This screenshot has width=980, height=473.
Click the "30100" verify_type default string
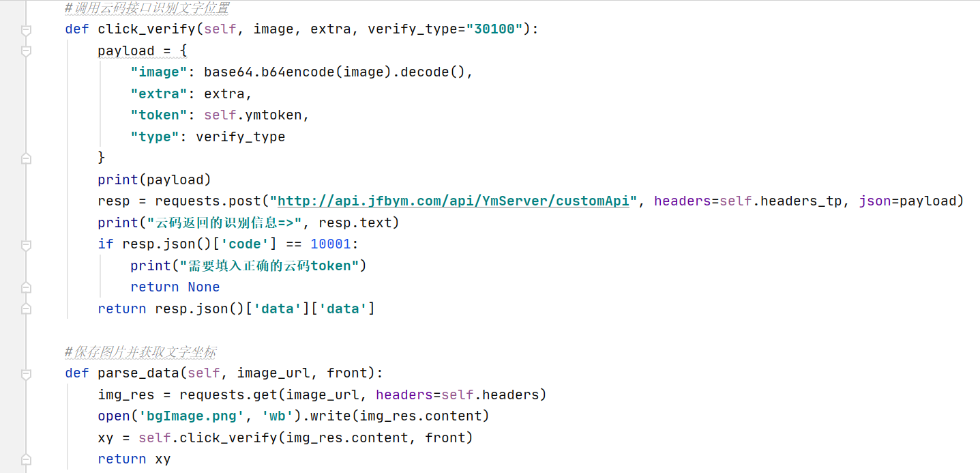click(x=494, y=29)
